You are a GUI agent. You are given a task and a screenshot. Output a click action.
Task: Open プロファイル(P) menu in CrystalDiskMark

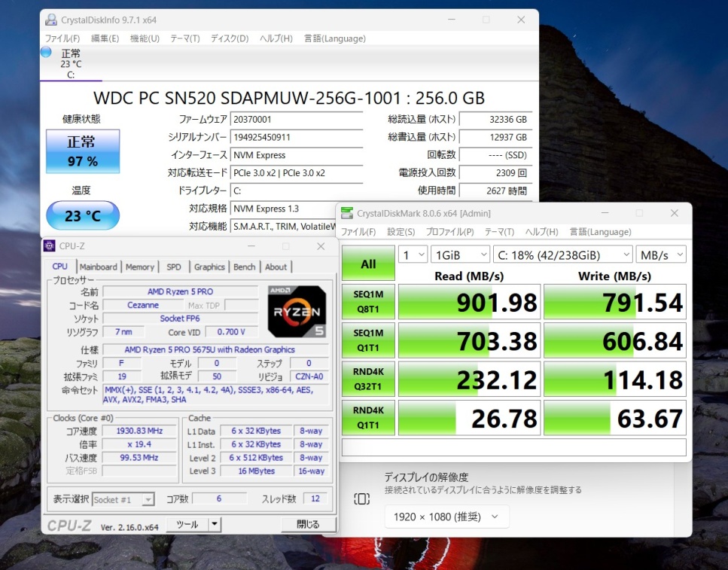450,232
